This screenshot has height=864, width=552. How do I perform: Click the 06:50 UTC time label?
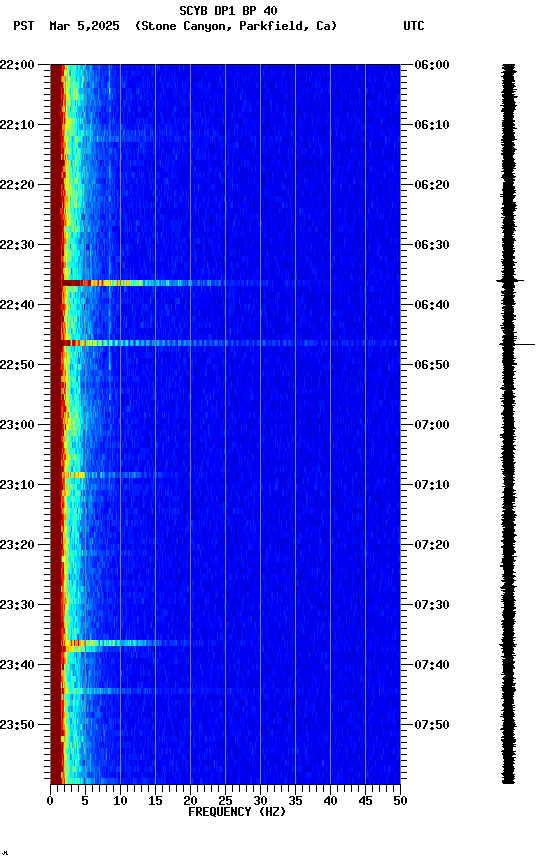(432, 365)
